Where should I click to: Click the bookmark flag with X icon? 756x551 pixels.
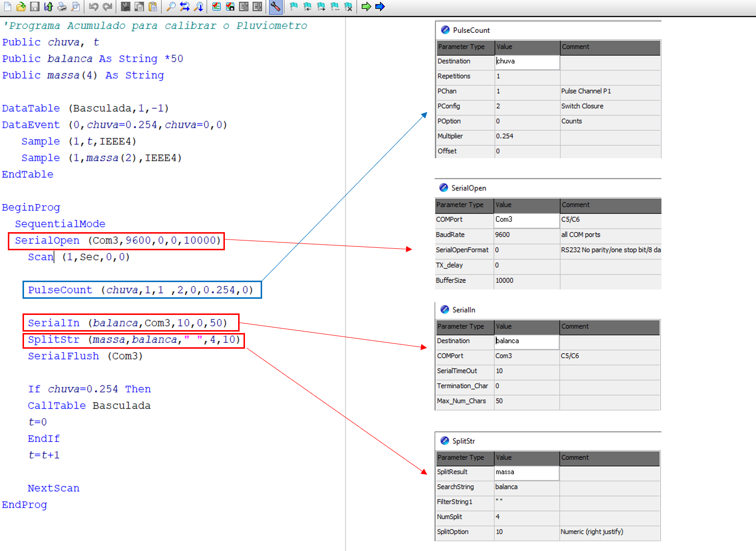(x=348, y=6)
